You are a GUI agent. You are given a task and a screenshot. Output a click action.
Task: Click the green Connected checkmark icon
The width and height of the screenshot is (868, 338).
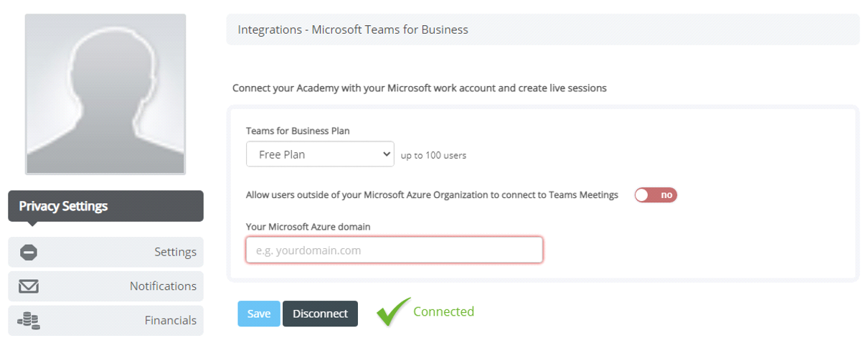pos(393,312)
